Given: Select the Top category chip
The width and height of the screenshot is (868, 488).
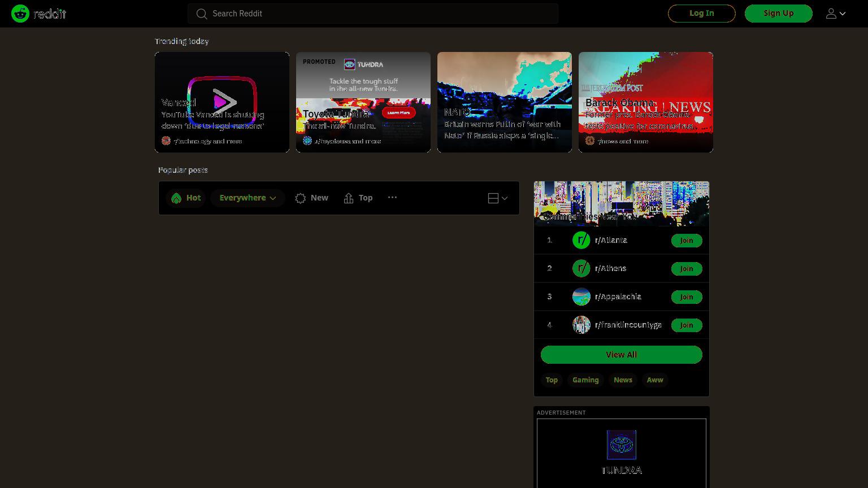Looking at the screenshot, I should (x=552, y=380).
